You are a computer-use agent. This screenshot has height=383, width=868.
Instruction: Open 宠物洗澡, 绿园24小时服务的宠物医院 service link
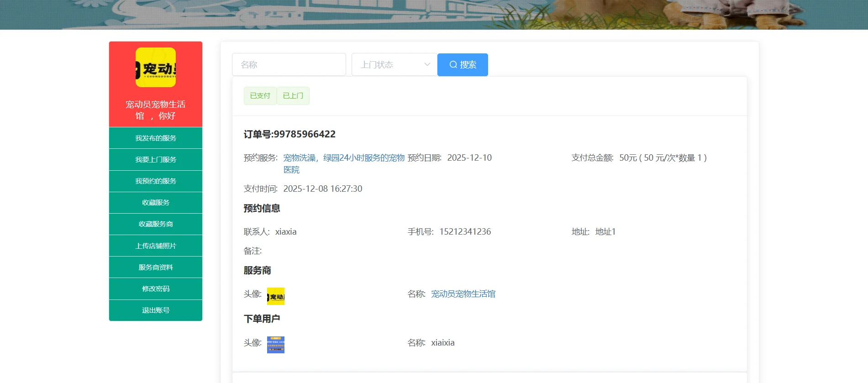[x=344, y=163]
